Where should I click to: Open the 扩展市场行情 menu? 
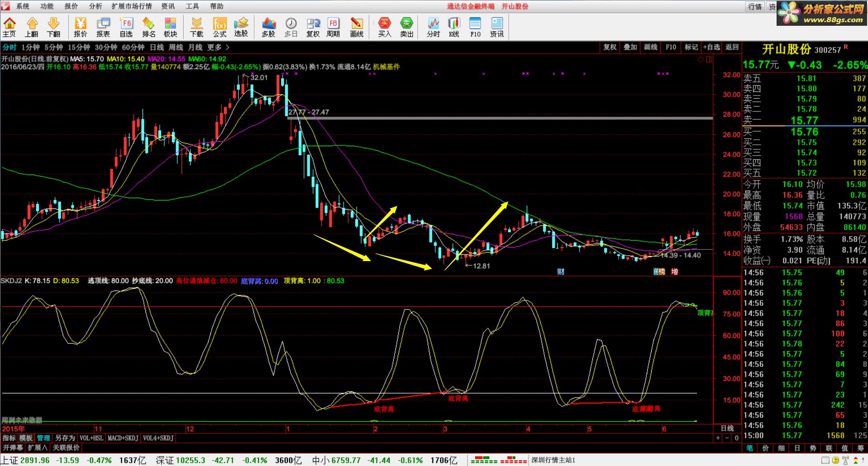click(x=132, y=6)
